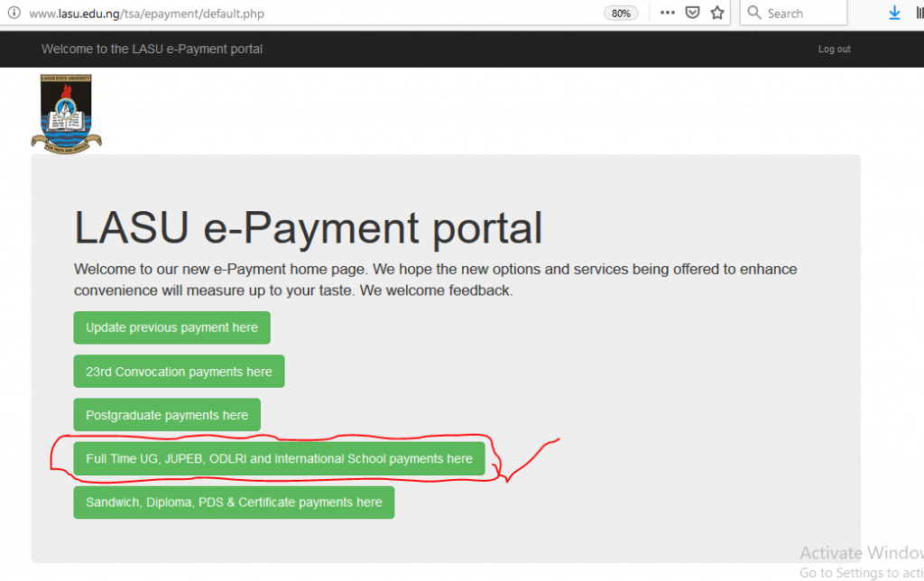Bookmark this page with the star icon
Viewport: 924px width, 581px height.
click(x=717, y=13)
